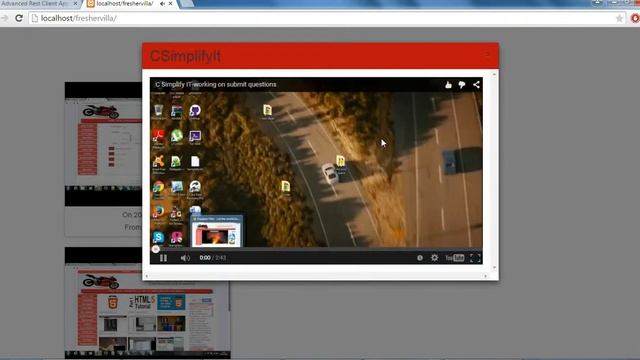Close the localhost/freshervilla tab
The height and width of the screenshot is (360, 640).
coord(171,4)
